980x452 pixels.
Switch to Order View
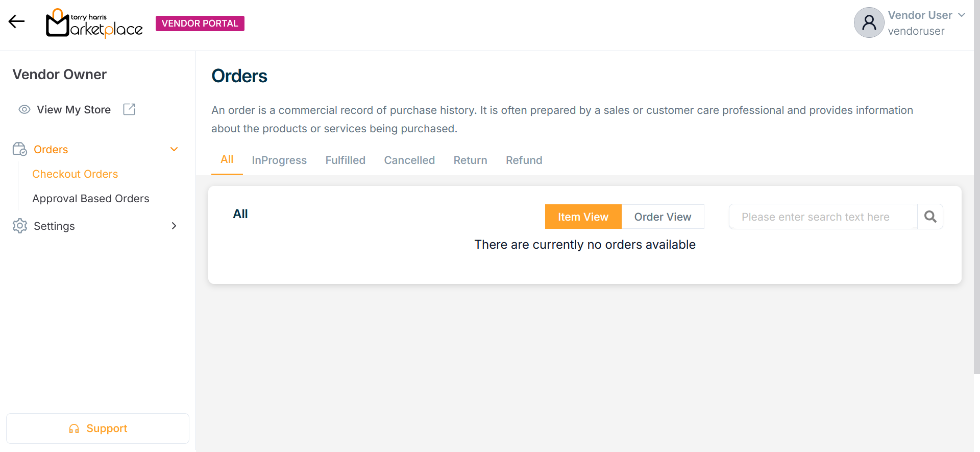coord(663,217)
